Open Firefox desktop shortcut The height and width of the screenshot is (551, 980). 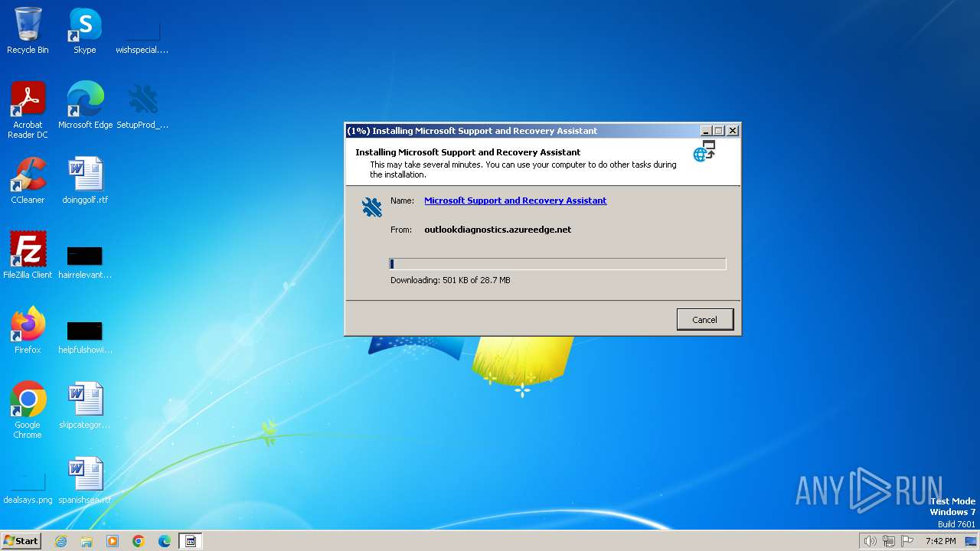(x=28, y=331)
